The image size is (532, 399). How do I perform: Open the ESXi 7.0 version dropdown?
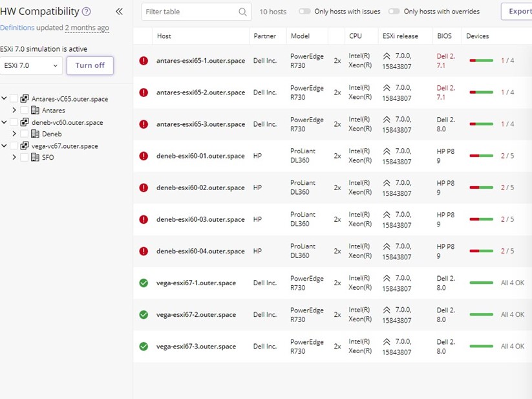click(31, 65)
